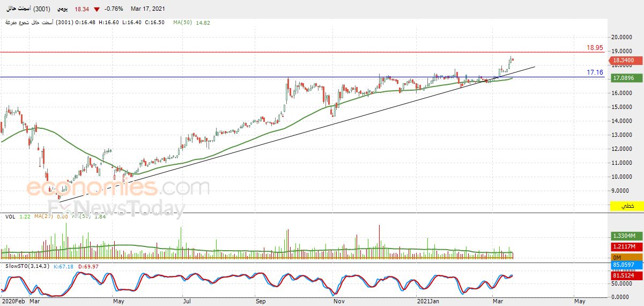The width and height of the screenshot is (644, 306).
Task: Click the Sep marker on time axis
Action: [x=261, y=302]
